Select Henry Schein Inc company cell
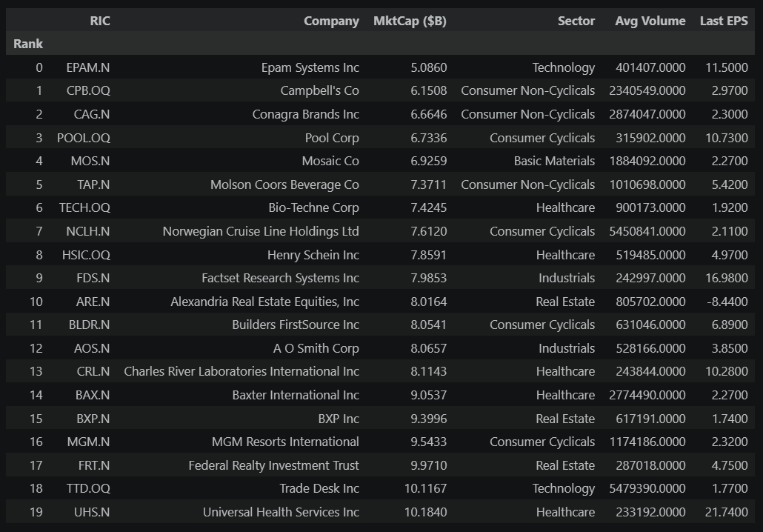The image size is (763, 532). point(313,255)
